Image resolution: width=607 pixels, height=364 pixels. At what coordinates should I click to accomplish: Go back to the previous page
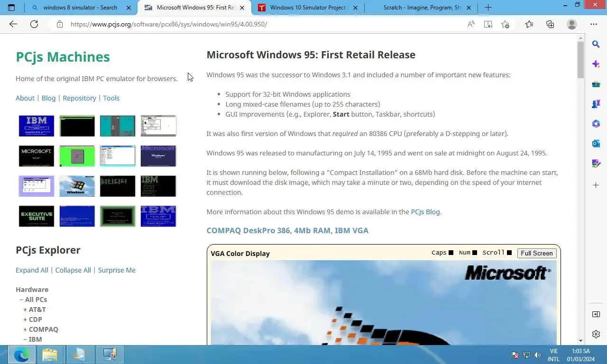click(x=13, y=24)
